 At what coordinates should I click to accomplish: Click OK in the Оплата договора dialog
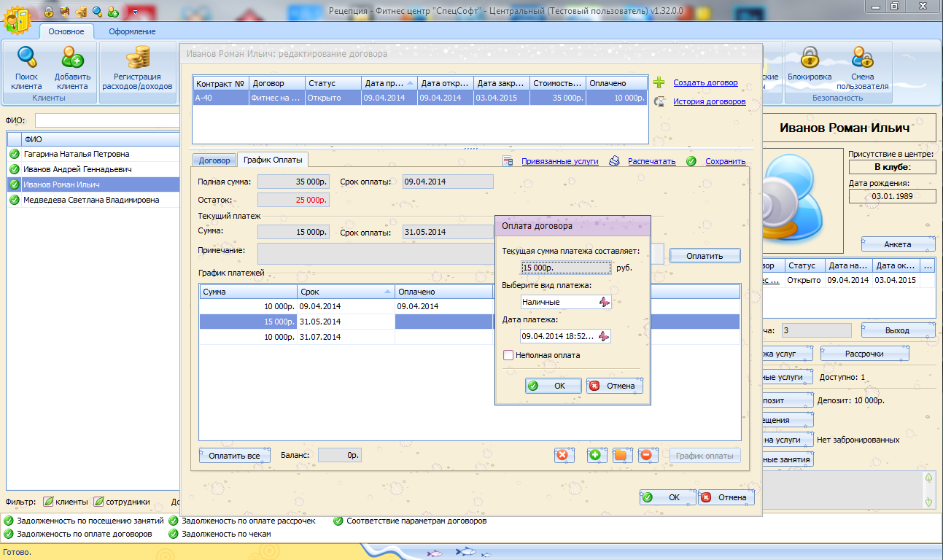coord(553,386)
